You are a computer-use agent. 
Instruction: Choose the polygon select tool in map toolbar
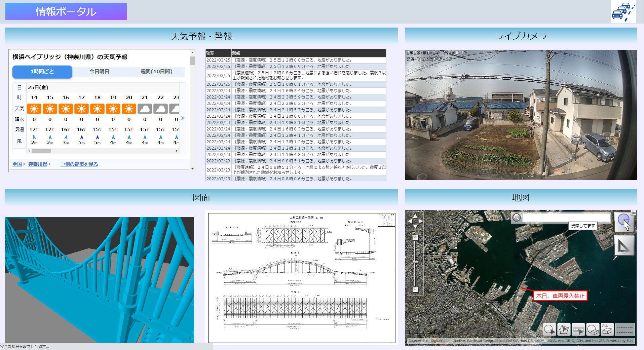[x=564, y=329]
